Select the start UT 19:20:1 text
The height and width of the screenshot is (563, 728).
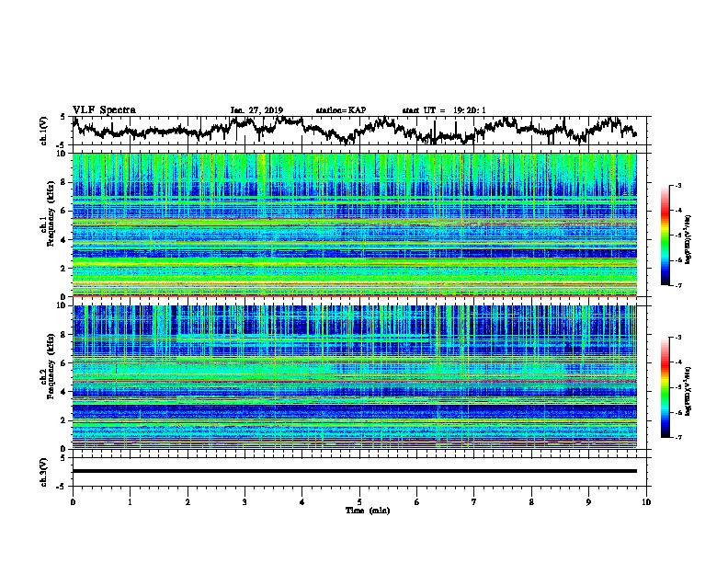point(444,110)
